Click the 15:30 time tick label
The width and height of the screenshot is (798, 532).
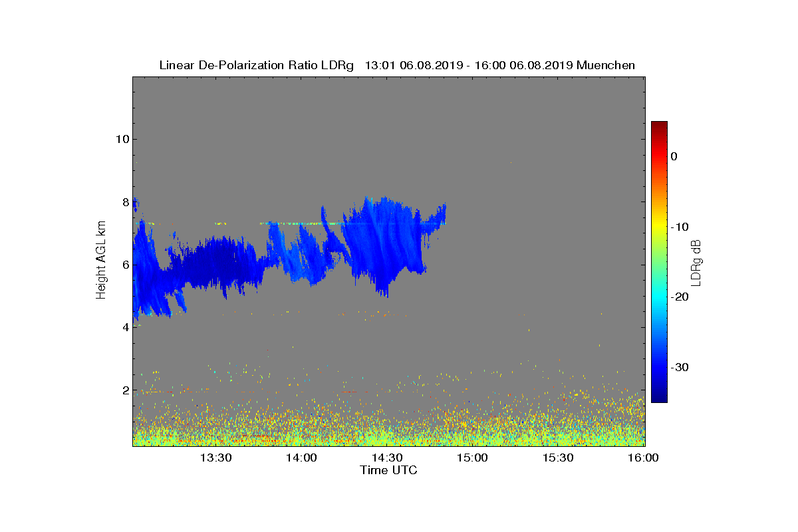pos(558,458)
